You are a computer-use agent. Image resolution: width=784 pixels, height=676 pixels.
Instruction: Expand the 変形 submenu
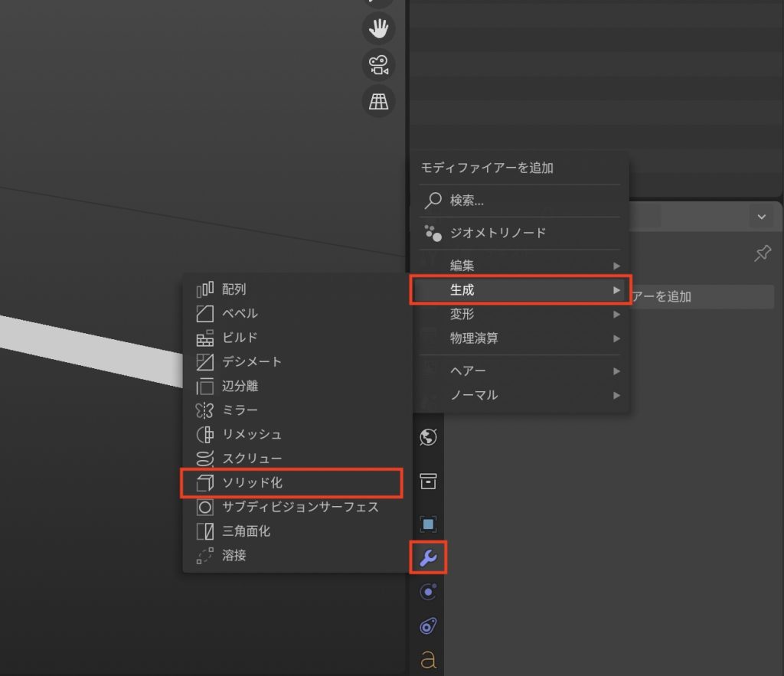click(x=521, y=314)
